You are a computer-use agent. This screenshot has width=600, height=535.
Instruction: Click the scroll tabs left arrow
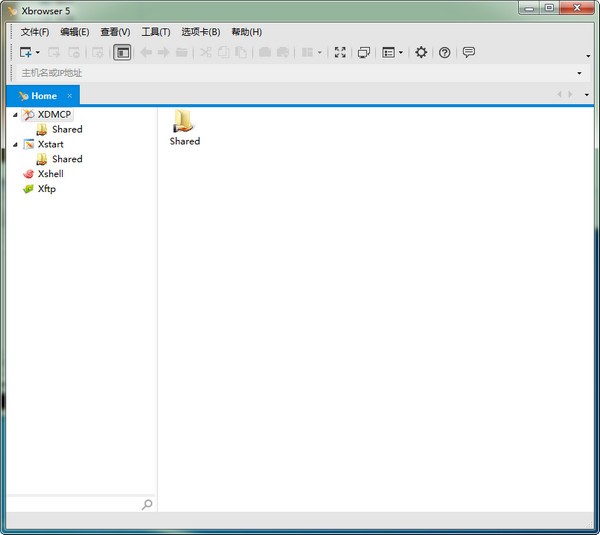coord(559,95)
